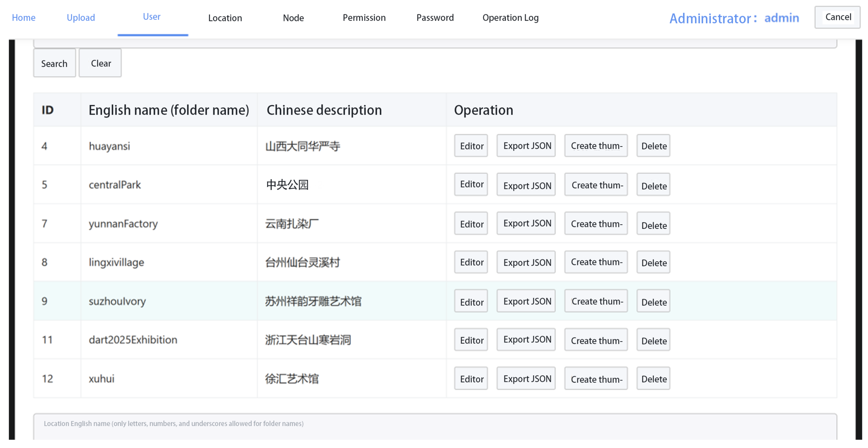
Task: Focus the Location English name input field
Action: coord(435,427)
